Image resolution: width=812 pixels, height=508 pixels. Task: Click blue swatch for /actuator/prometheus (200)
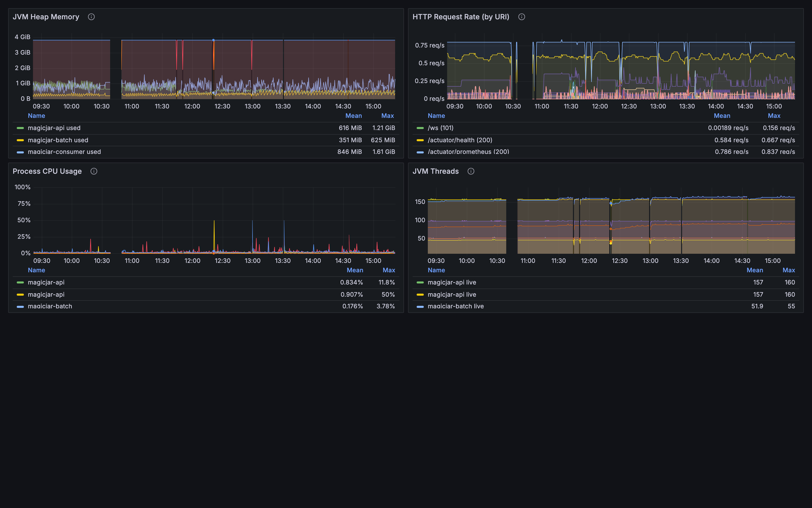[x=420, y=152]
